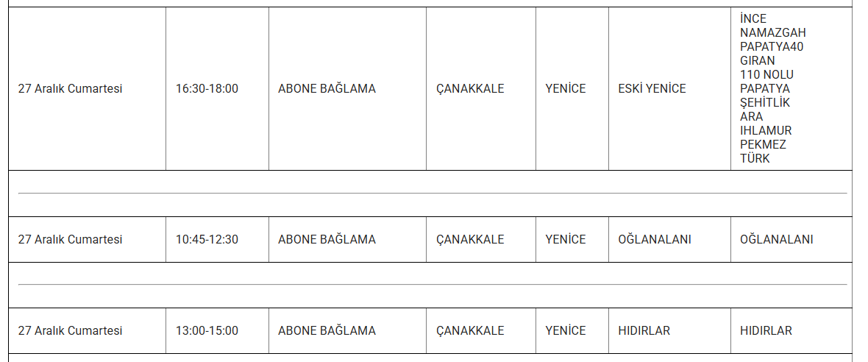
Task: Click ÇANAKKALE in the 13:00-15:00 row
Action: [x=470, y=331]
